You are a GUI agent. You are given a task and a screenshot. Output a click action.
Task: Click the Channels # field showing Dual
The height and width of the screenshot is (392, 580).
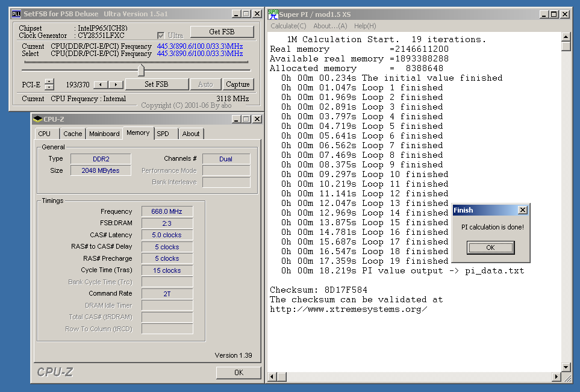point(226,159)
